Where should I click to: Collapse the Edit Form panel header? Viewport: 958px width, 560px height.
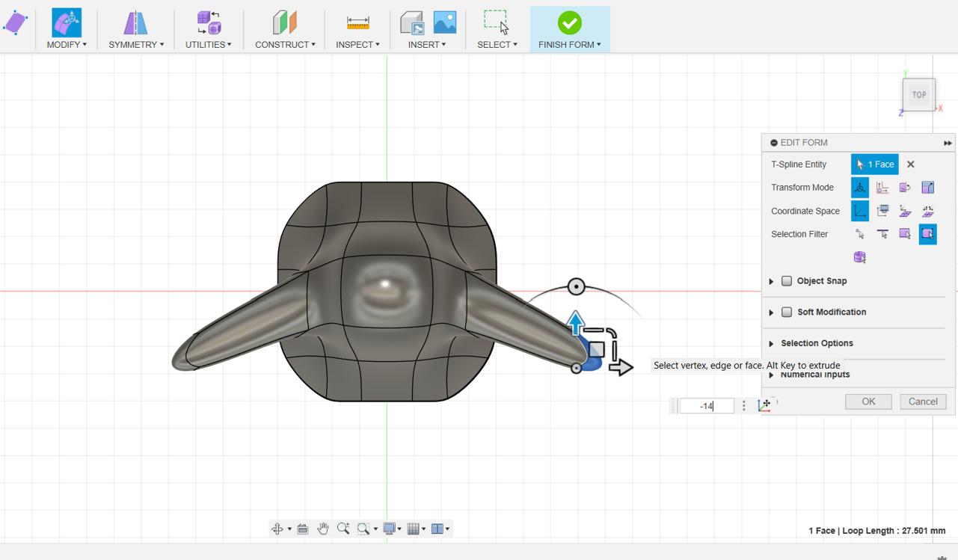click(774, 143)
